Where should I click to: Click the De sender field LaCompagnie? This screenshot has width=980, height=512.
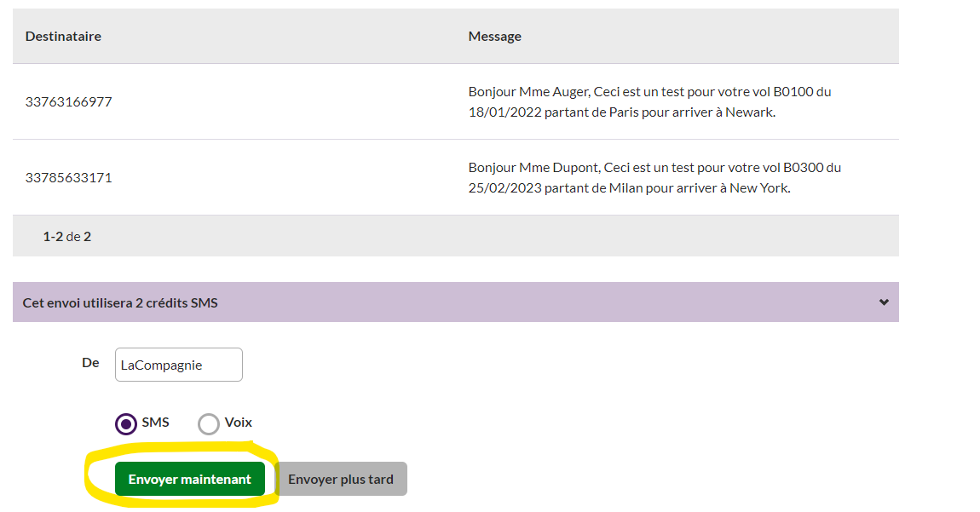click(179, 365)
